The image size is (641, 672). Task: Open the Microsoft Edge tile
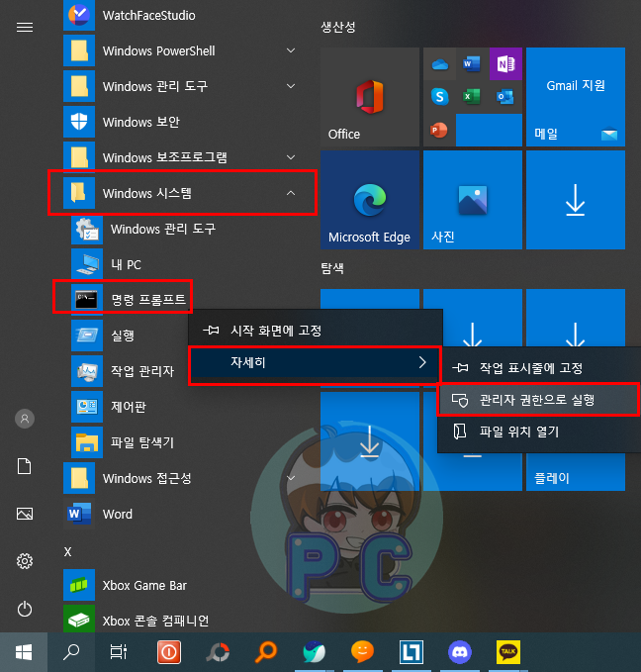(x=370, y=200)
